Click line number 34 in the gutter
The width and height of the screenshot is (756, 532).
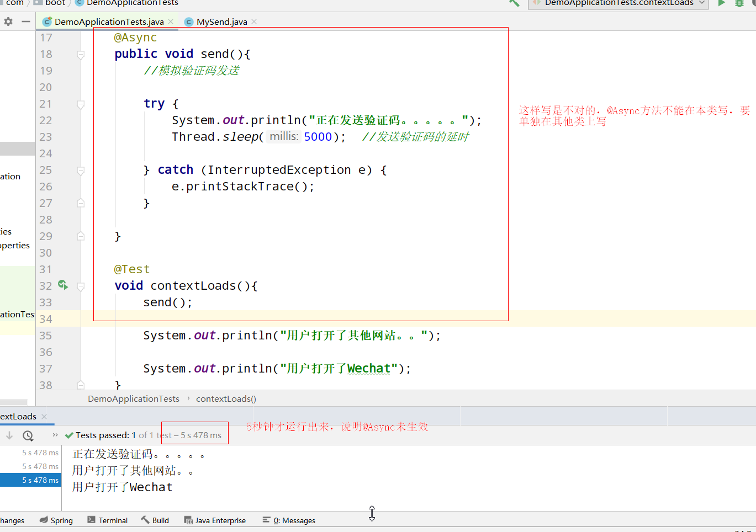tap(46, 319)
